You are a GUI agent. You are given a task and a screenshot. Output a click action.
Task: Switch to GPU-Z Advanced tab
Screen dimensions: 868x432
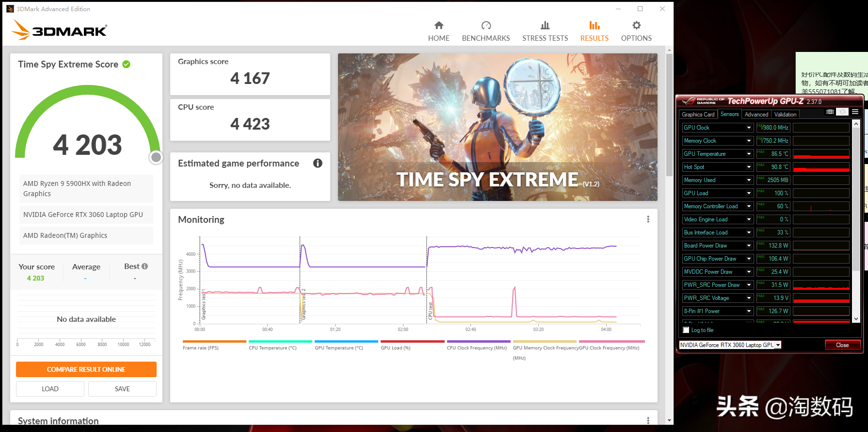click(x=756, y=115)
